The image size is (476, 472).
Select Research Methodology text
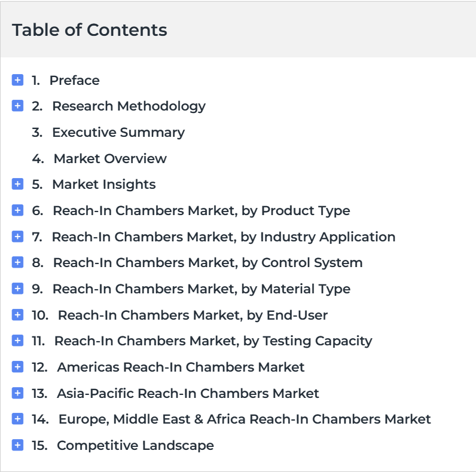pos(129,106)
